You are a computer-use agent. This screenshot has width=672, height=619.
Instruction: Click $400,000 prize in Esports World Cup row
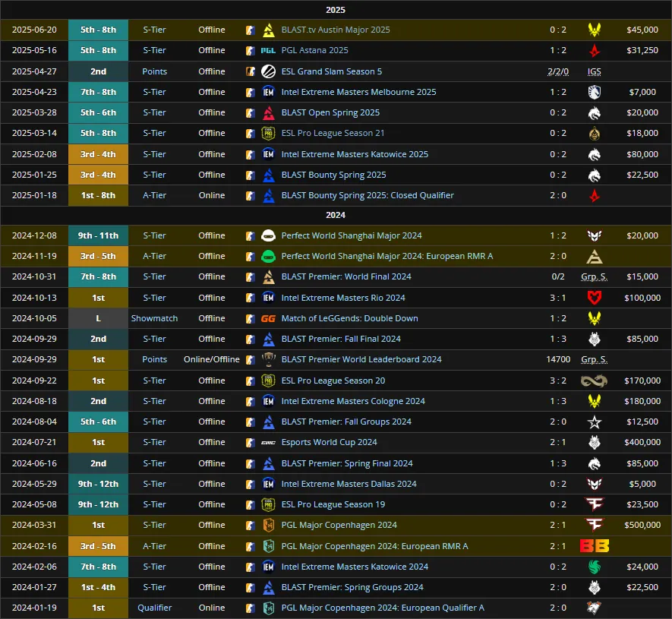point(642,442)
